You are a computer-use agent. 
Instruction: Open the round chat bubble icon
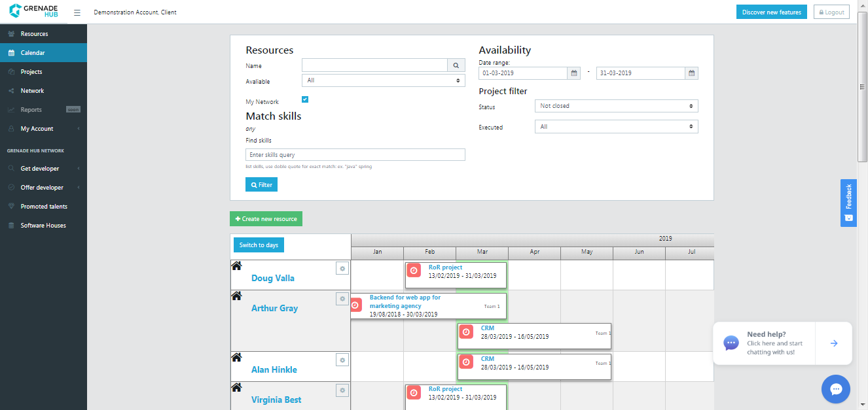(836, 389)
